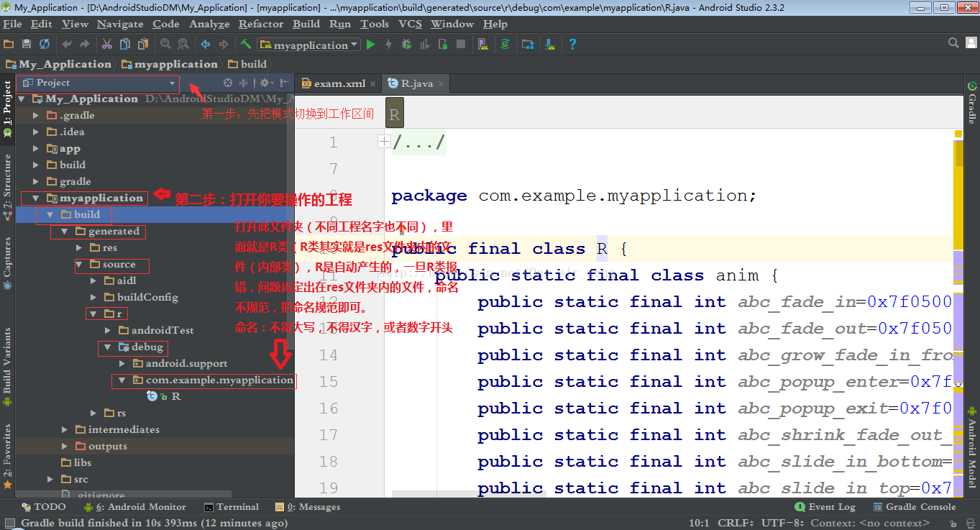Open the File menu
Screen dimensions: 980x530
click(x=13, y=24)
